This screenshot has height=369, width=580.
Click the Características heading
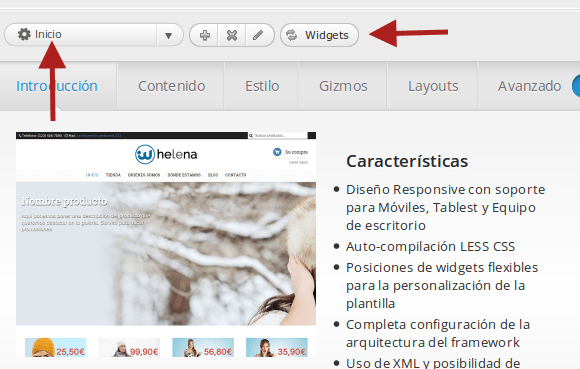(x=407, y=161)
